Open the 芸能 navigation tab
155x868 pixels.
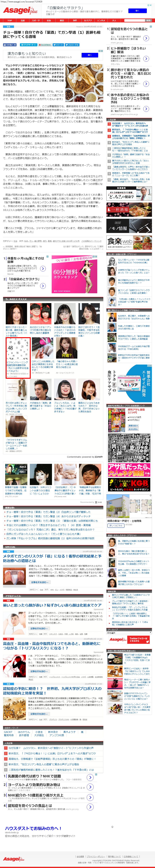click(23, 21)
